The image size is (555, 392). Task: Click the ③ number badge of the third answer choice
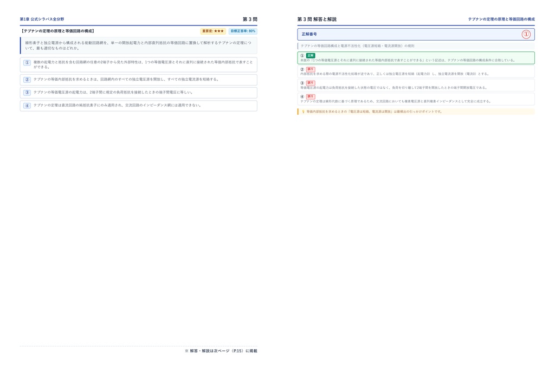(x=27, y=93)
